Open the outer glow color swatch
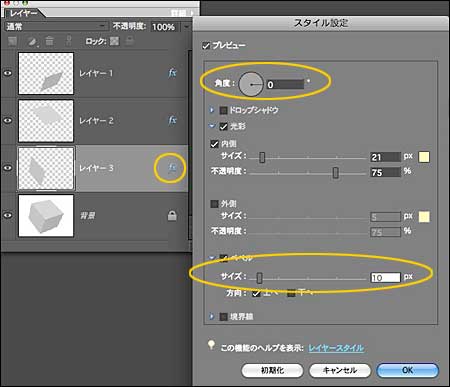Viewport: 450px width, 387px height. (x=424, y=217)
